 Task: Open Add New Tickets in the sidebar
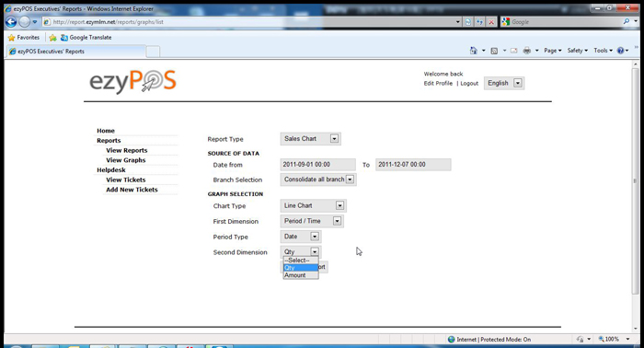[132, 190]
